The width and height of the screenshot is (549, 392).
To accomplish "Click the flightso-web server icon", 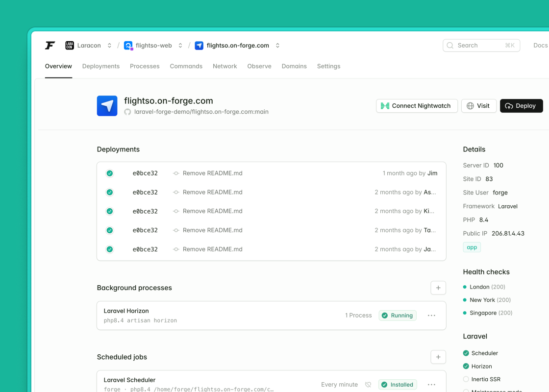I will pyautogui.click(x=128, y=46).
